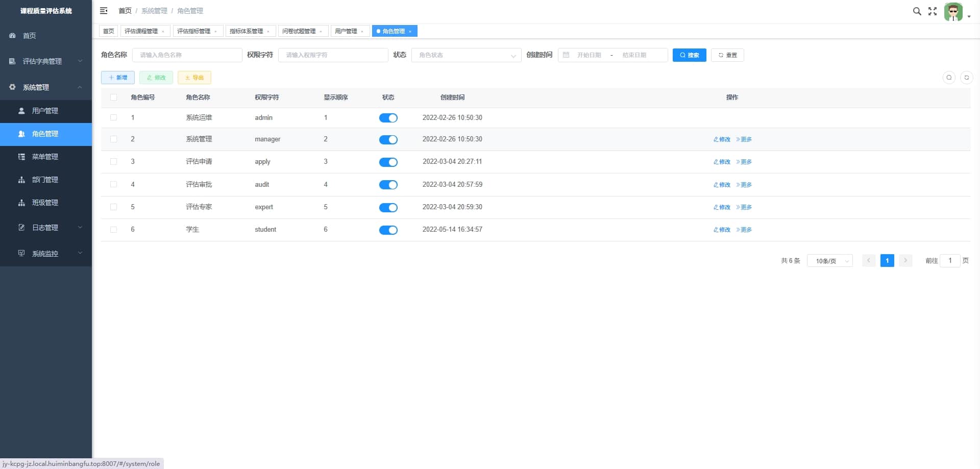The image size is (980, 469).
Task: Click the 部门管理 tree icon
Action: [21, 180]
